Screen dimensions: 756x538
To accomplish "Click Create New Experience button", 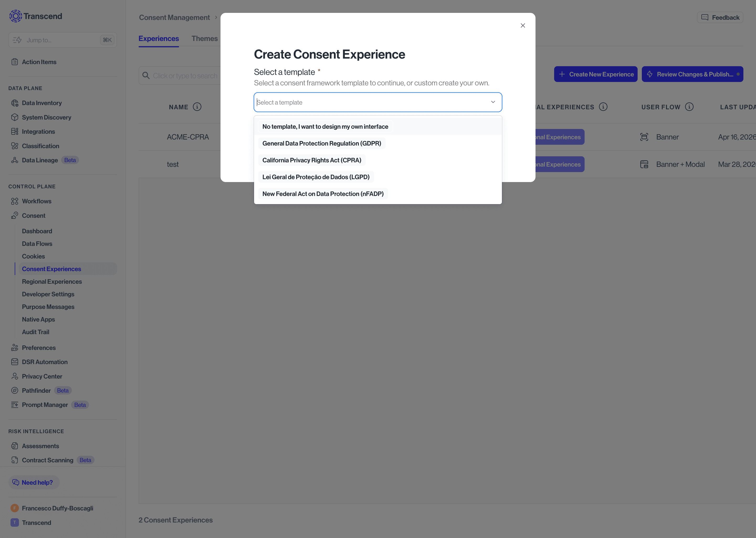I will [595, 74].
